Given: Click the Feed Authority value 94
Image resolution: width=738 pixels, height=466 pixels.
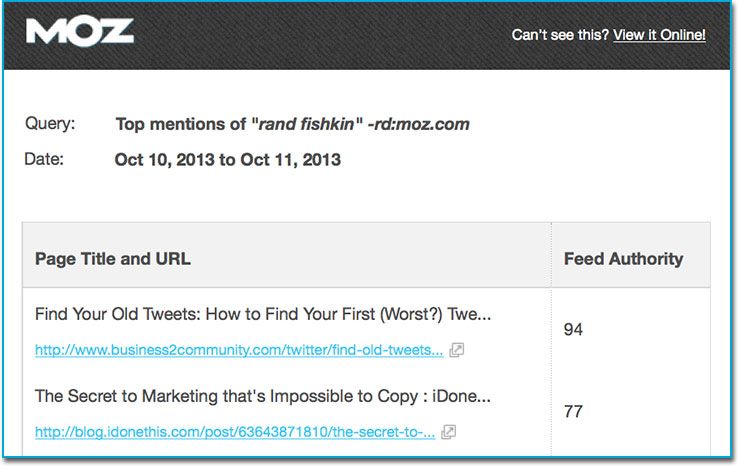Looking at the screenshot, I should [x=573, y=329].
